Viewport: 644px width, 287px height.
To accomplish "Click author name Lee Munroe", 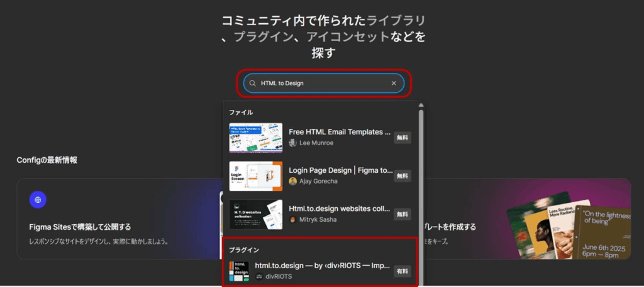I will [x=316, y=143].
